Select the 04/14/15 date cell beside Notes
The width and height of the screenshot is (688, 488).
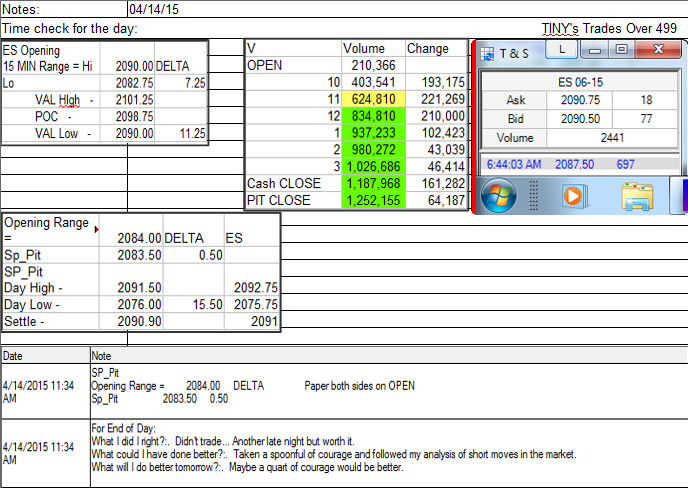click(154, 9)
